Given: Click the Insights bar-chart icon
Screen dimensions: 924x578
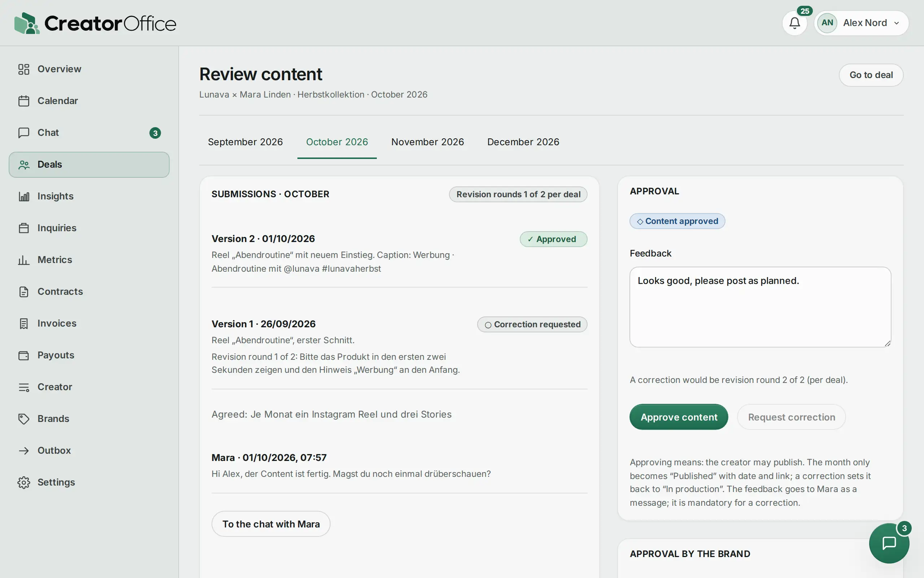Looking at the screenshot, I should [x=24, y=197].
